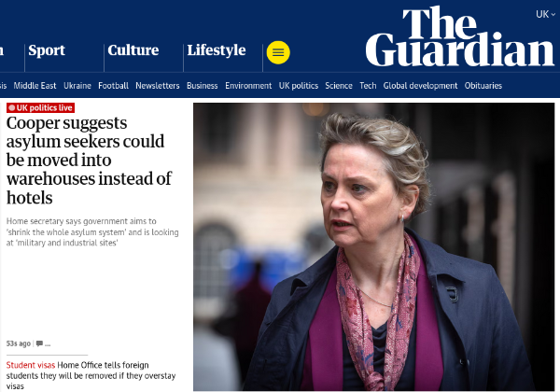
Task: Open the Newsletters link
Action: click(x=158, y=86)
